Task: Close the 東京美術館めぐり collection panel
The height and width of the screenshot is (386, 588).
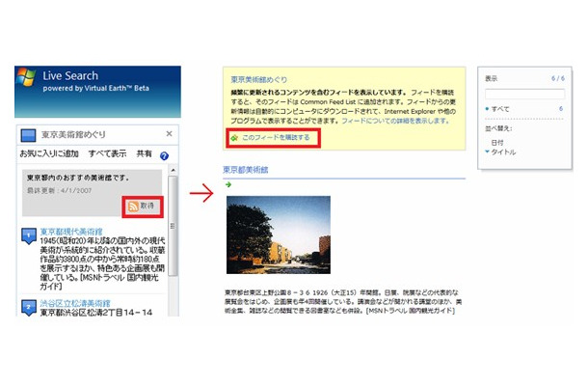Action: [169, 134]
